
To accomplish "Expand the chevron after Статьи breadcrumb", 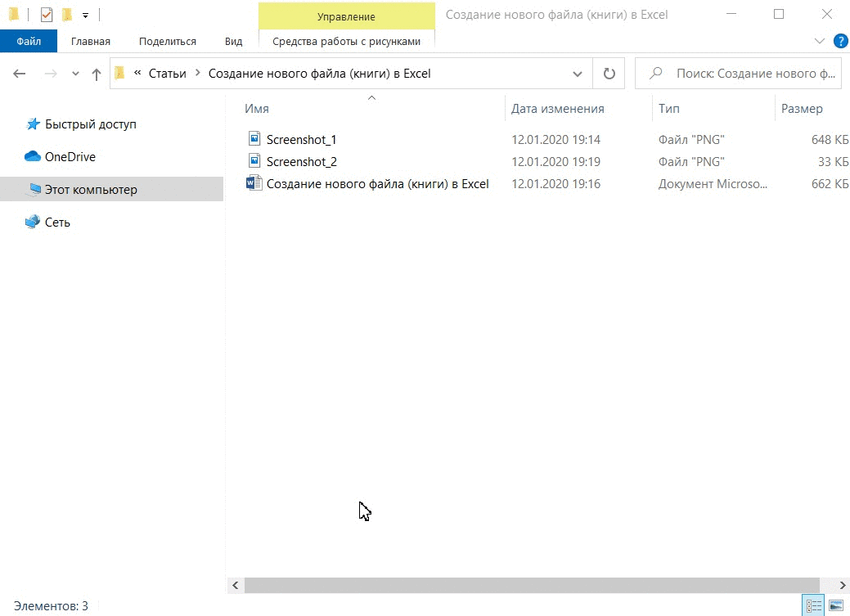I will click(197, 73).
